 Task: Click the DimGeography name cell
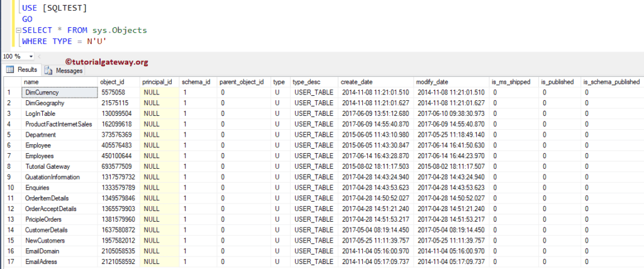60,103
